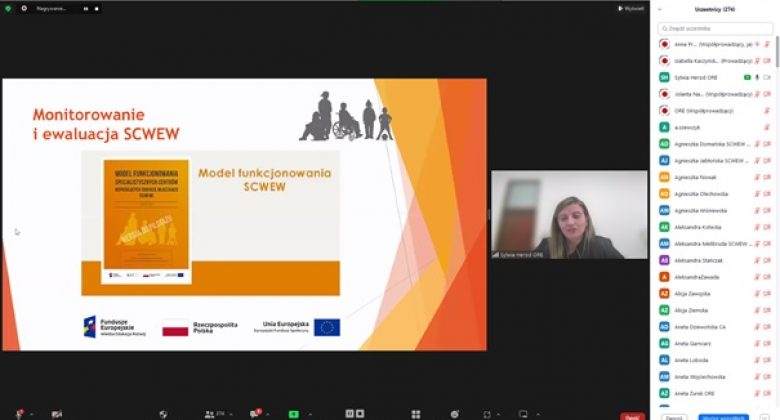Open the participants icon showing 274
Screen dimensions: 780x420
pyautogui.click(x=211, y=413)
